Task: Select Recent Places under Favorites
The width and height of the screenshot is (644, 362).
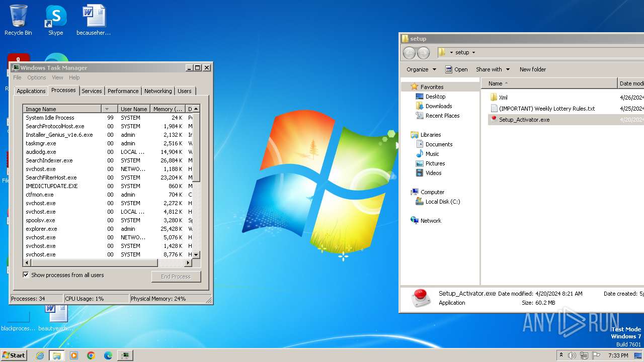Action: click(442, 116)
